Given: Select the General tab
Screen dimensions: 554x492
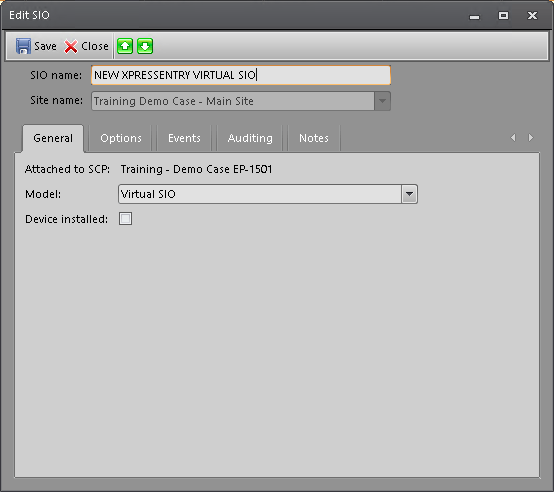Looking at the screenshot, I should tap(53, 138).
